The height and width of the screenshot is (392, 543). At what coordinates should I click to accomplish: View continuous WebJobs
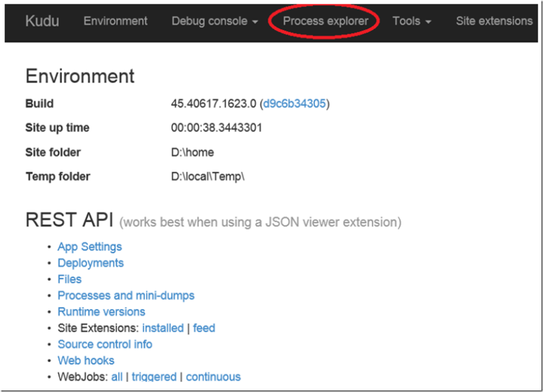coord(213,377)
